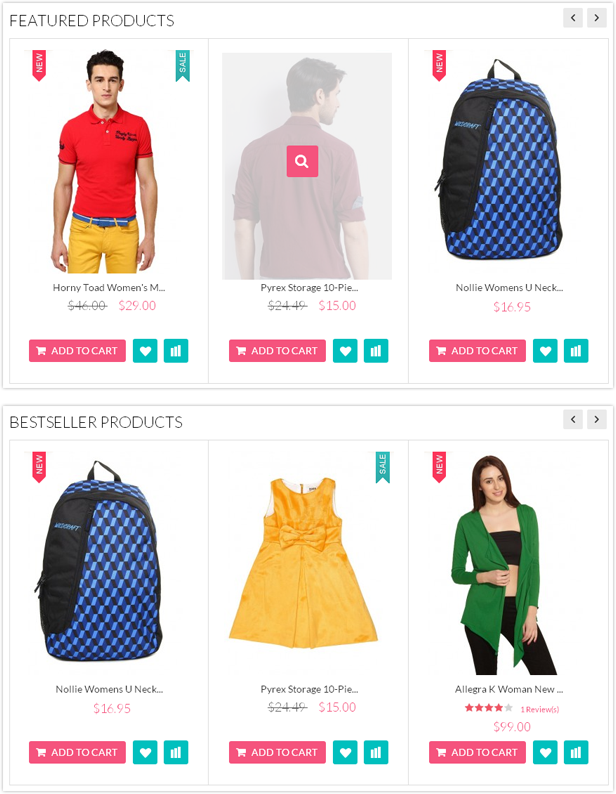Screen dimensions: 616x794
Task: Wishlist the featured Pyrex Storage item
Action: coord(345,350)
